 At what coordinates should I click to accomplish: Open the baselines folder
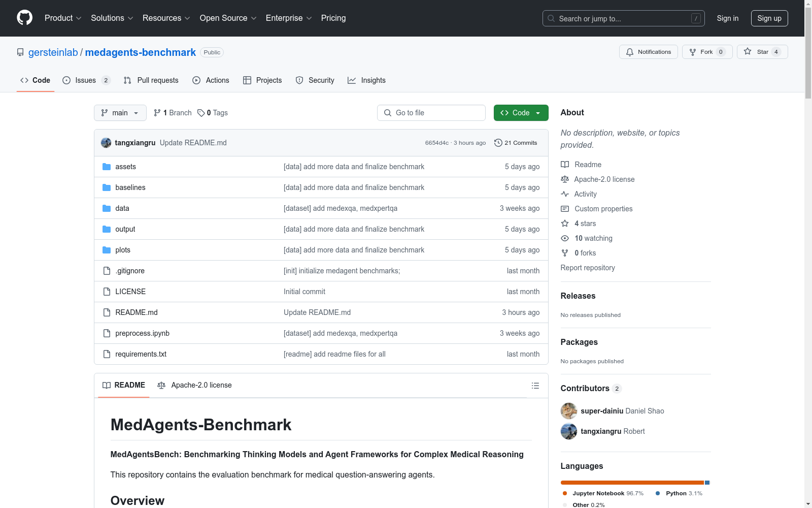[x=130, y=187]
